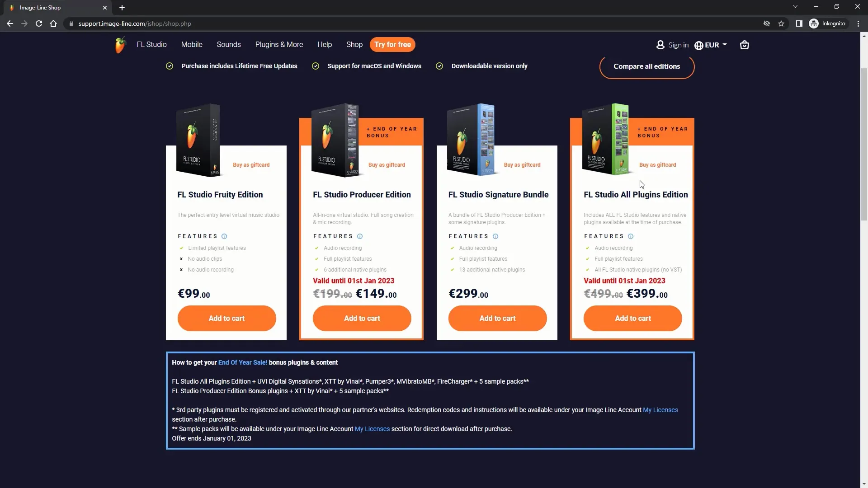Open Chrome three-dot menu
This screenshot has height=488, width=868.
pos(858,23)
